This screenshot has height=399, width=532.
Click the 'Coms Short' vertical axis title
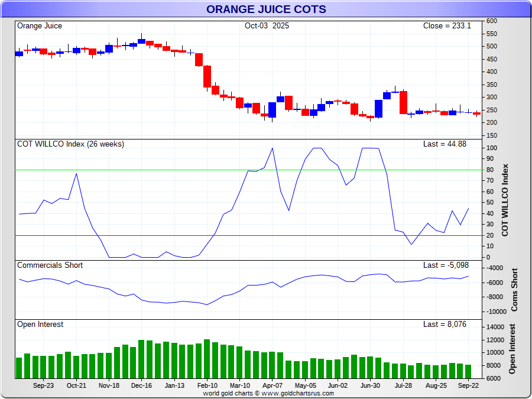[514, 290]
